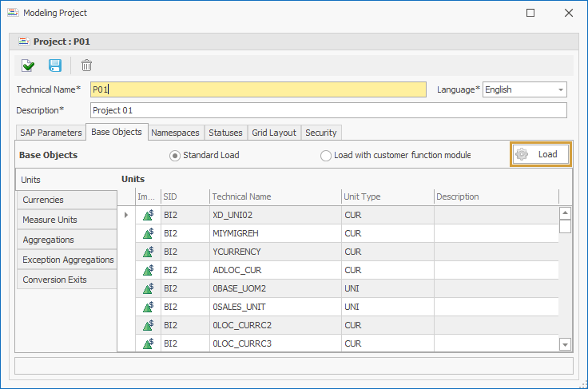This screenshot has height=389, width=588.
Task: Click the Description input field
Action: [x=328, y=110]
